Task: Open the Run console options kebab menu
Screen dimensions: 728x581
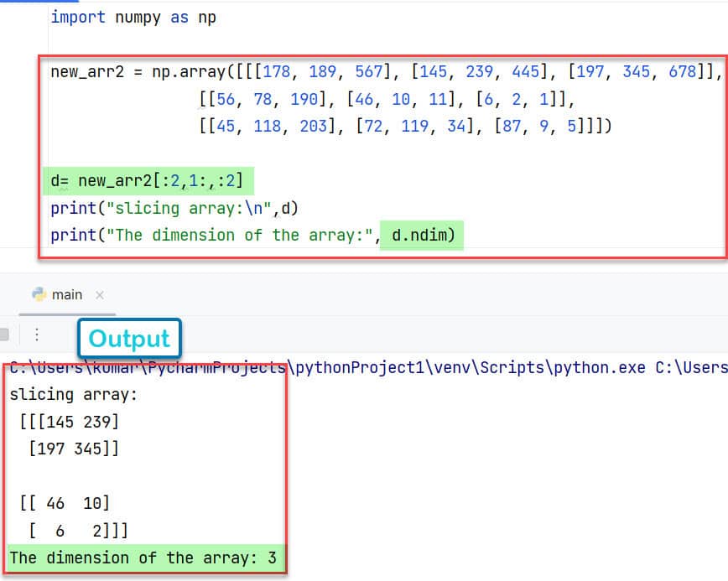Action: (x=35, y=334)
